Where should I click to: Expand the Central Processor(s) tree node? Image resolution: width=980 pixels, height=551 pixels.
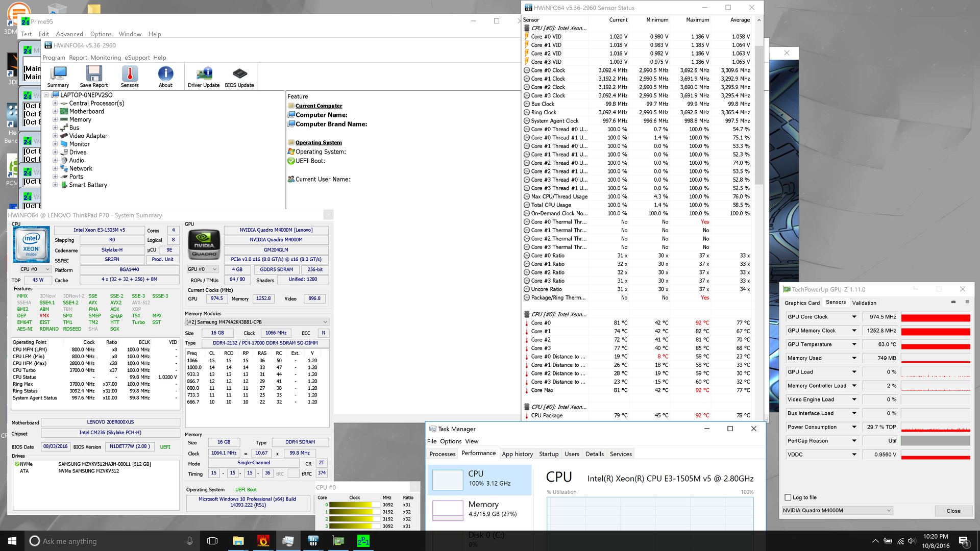click(x=55, y=103)
